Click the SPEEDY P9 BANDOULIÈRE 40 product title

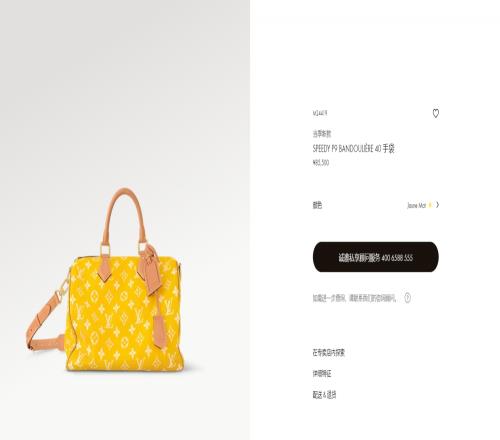pyautogui.click(x=353, y=148)
